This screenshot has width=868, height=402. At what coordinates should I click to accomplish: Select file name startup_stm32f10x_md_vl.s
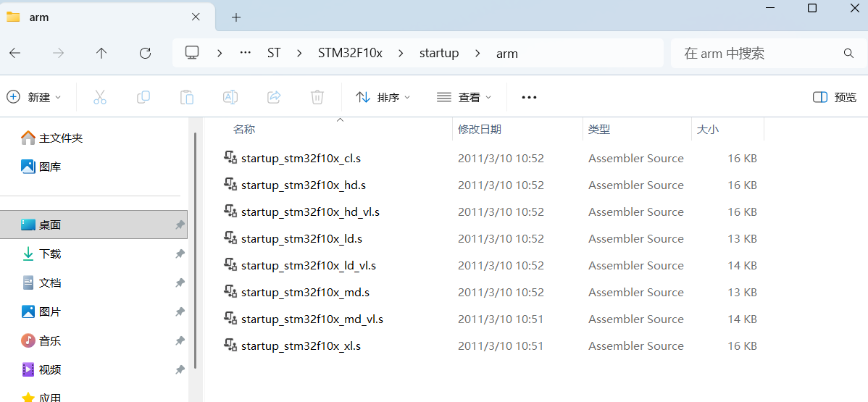point(312,319)
